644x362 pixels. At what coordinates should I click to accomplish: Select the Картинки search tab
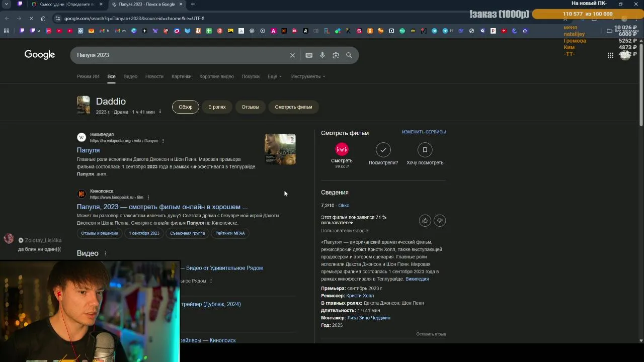pos(181,76)
